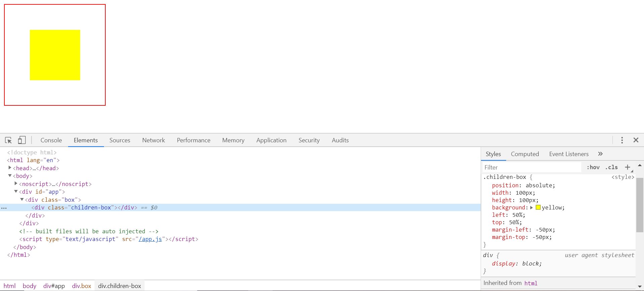Click the 'left: 50%' declaration value
This screenshot has height=291, width=644.
click(519, 215)
